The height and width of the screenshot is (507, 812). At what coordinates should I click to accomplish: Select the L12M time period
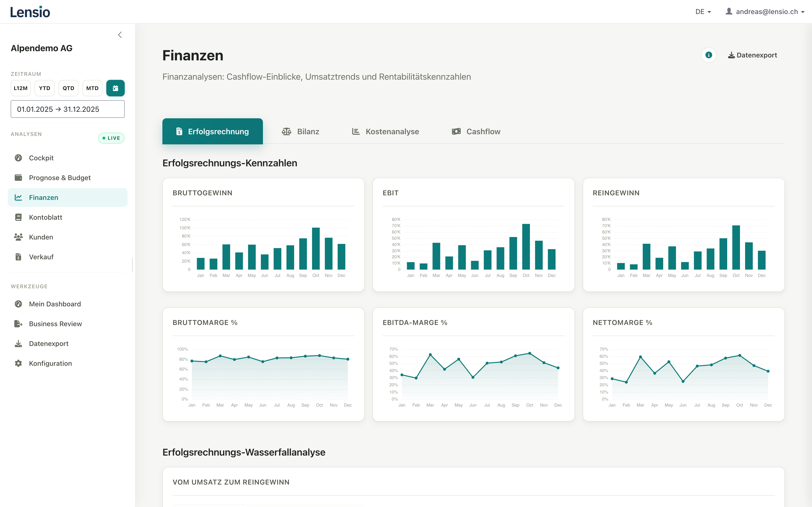click(x=21, y=88)
